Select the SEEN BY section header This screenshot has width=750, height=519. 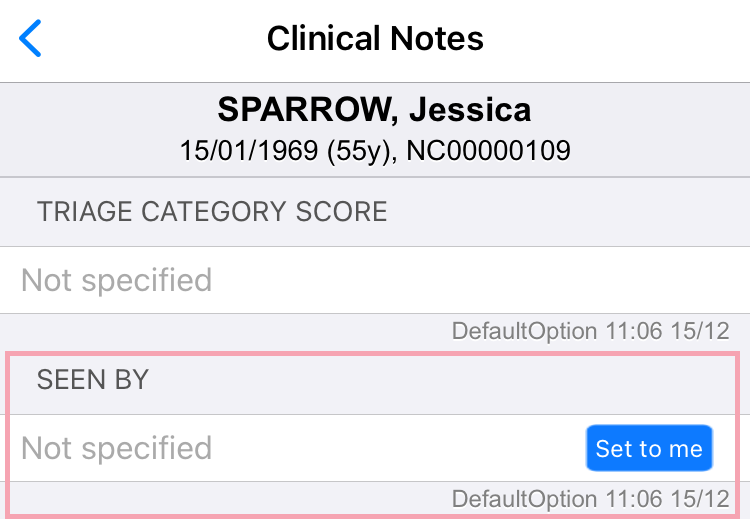coord(93,380)
